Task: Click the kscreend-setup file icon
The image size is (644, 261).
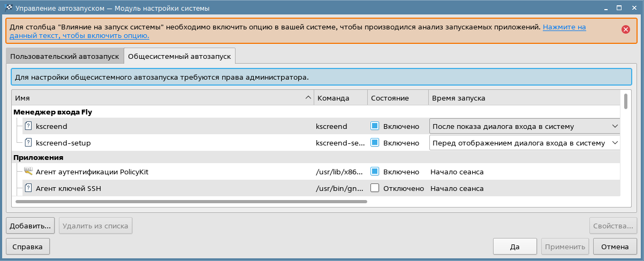Action: coord(28,143)
